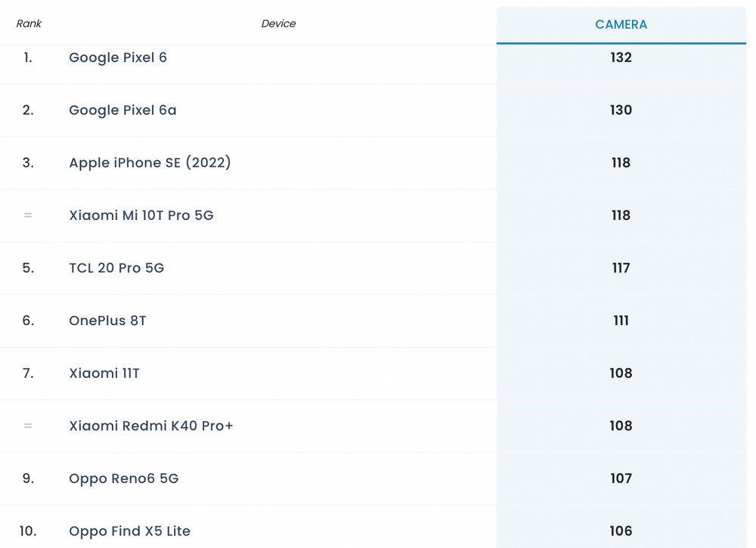Click camera score 130 for Pixel 6a

point(621,110)
